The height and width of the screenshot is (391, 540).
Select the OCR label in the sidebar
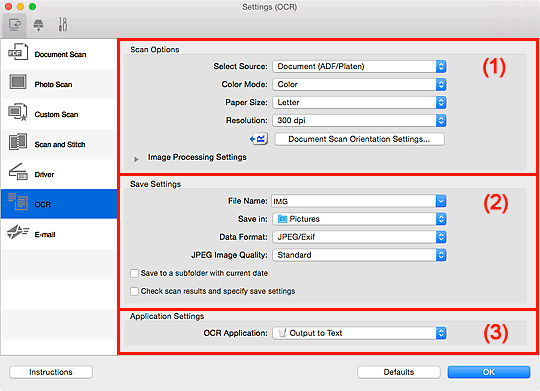[42, 205]
